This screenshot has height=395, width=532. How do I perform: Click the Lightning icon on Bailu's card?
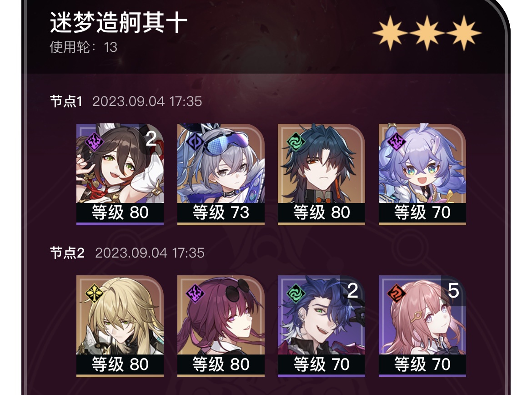coord(396,141)
